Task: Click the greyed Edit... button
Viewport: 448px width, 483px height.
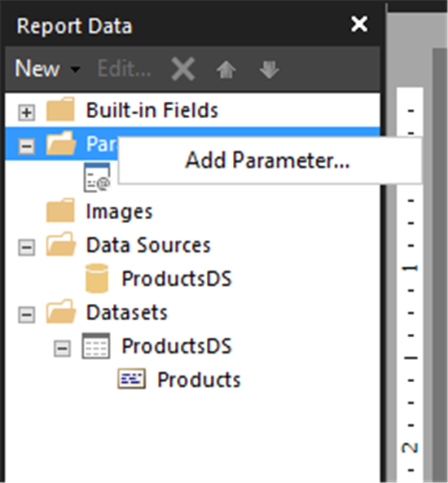Action: (x=124, y=68)
